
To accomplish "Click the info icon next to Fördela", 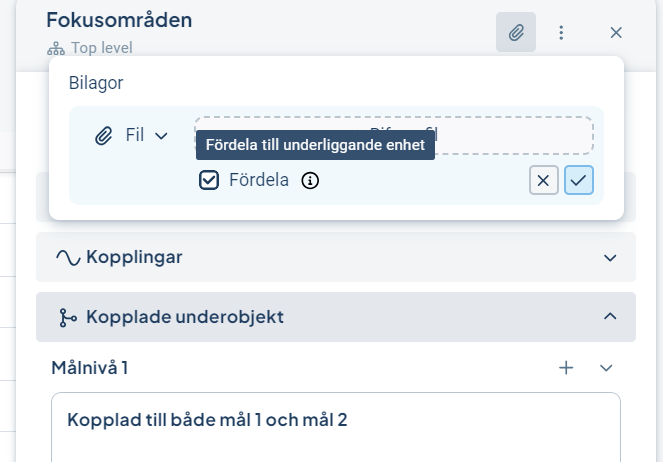I will click(310, 181).
